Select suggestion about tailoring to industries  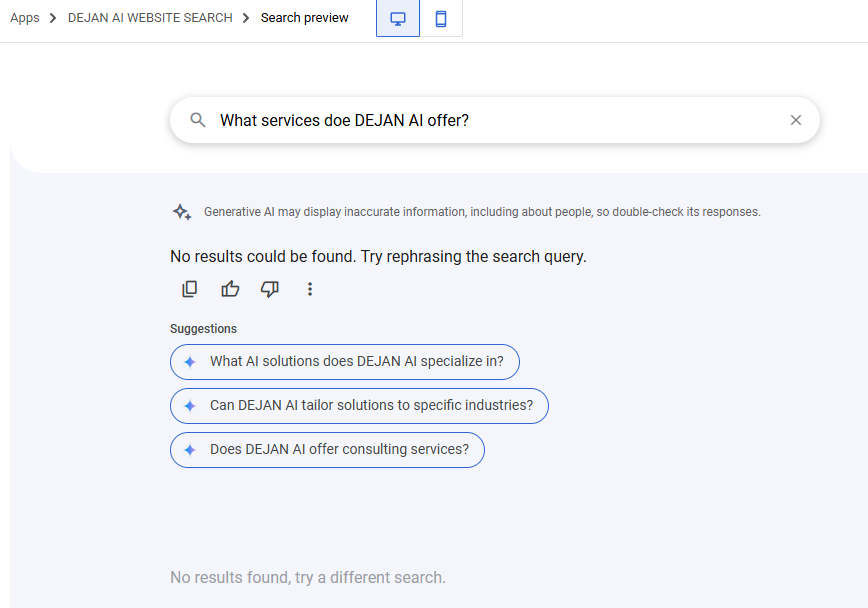click(371, 406)
